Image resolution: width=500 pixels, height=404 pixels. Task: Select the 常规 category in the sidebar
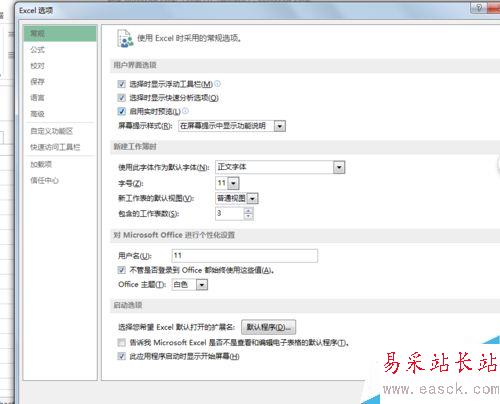pos(60,33)
